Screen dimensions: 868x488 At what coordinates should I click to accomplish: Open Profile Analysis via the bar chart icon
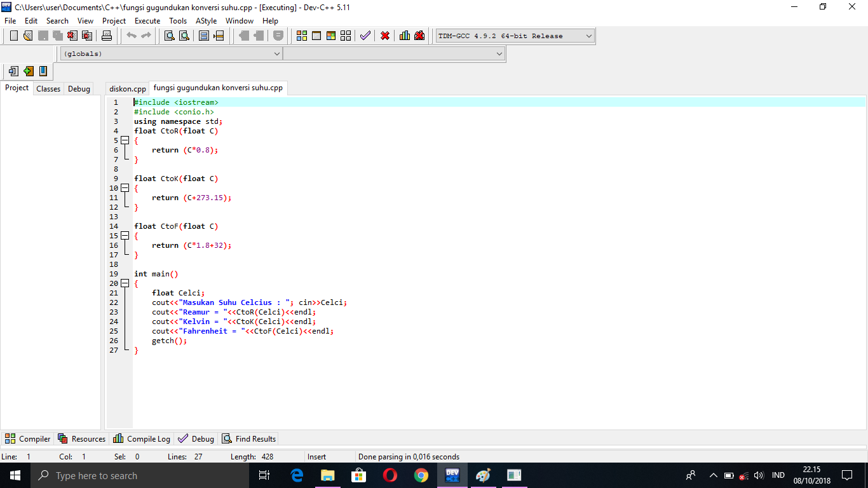coord(404,36)
